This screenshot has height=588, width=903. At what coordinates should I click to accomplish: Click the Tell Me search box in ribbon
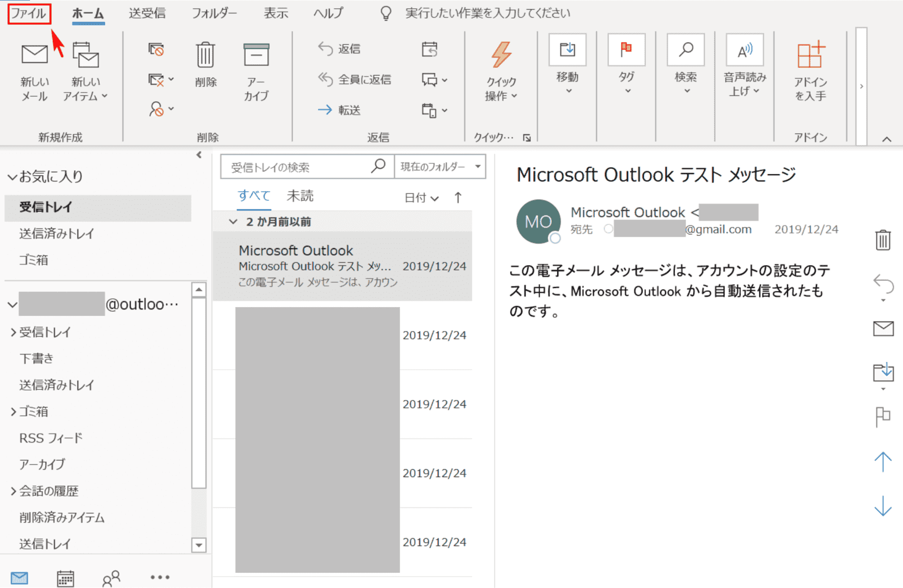click(x=487, y=14)
